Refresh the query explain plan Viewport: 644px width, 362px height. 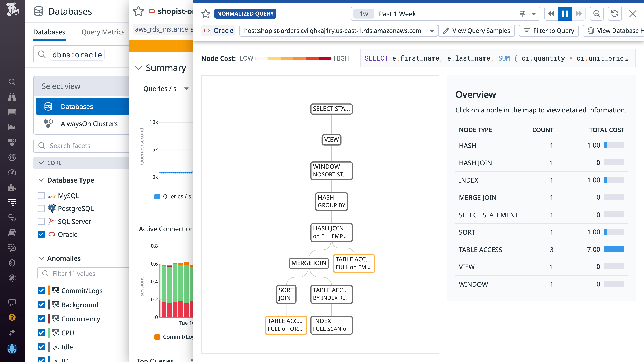pos(615,13)
